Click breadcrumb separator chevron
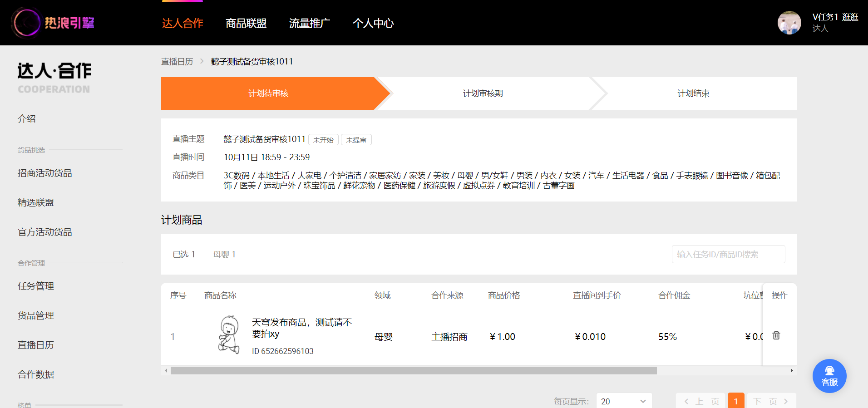 point(202,61)
